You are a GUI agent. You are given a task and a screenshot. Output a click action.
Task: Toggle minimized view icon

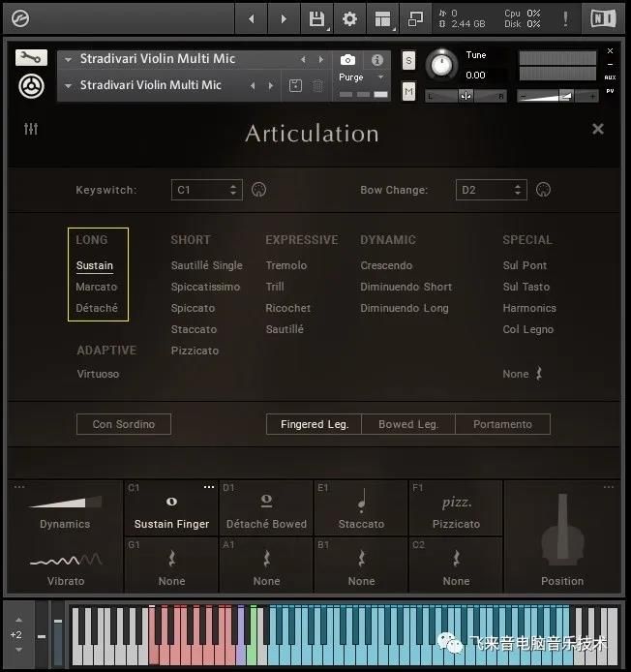[x=415, y=18]
